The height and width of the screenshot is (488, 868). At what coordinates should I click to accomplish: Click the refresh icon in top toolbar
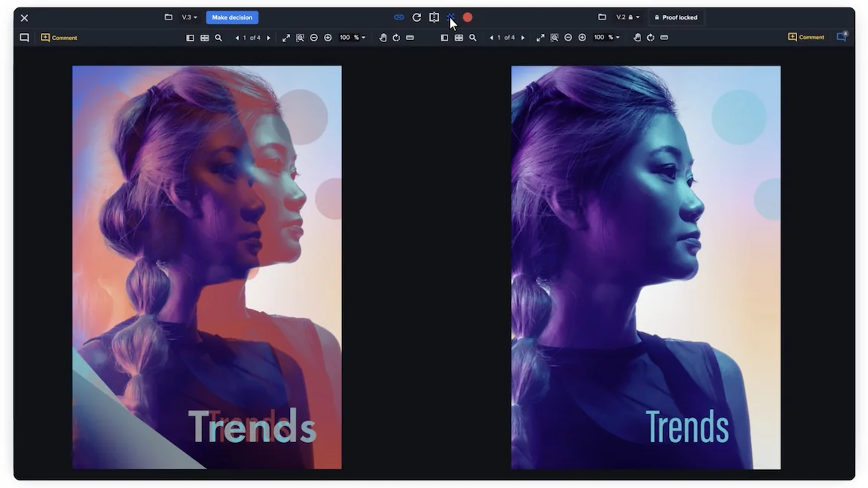[x=417, y=17]
